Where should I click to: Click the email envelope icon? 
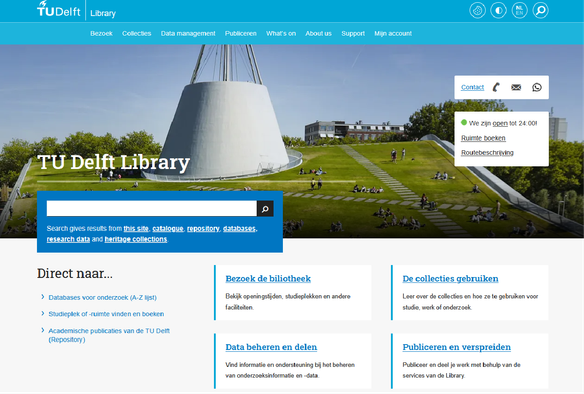pos(516,87)
